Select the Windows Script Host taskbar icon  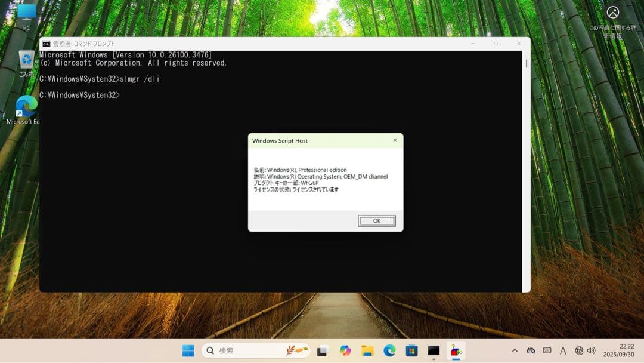(x=456, y=351)
